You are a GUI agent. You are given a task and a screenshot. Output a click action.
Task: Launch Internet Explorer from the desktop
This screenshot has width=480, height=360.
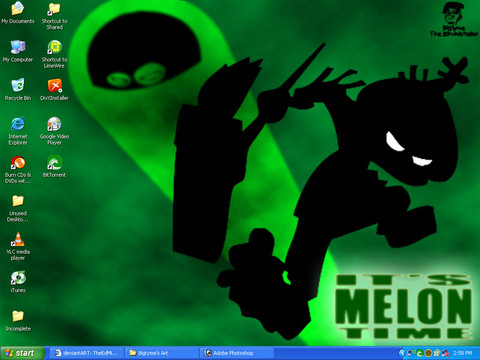(x=18, y=131)
